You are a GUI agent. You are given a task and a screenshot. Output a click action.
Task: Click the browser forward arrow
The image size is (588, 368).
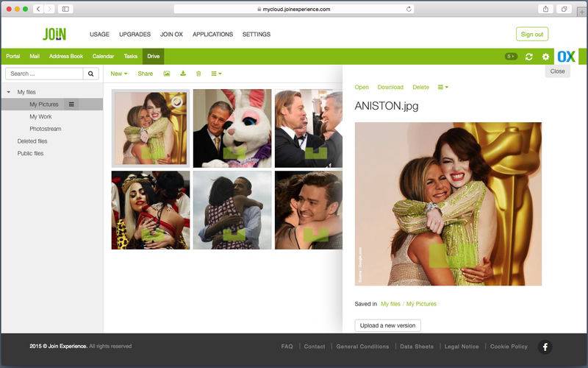pyautogui.click(x=49, y=9)
